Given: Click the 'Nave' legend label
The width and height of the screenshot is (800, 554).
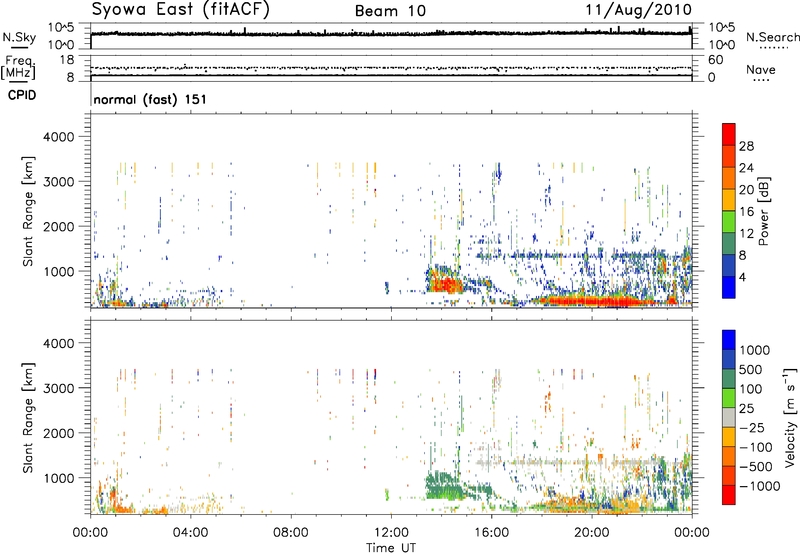Looking at the screenshot, I should point(761,70).
